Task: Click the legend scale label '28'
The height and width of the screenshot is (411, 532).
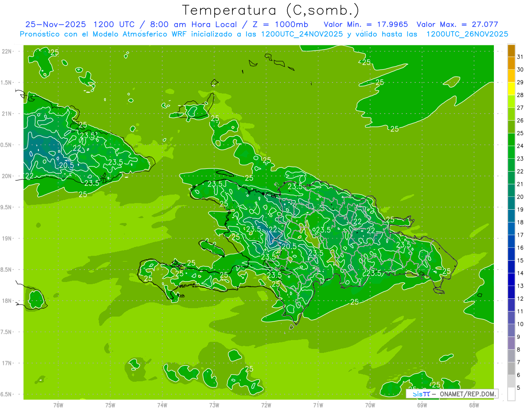Action: tap(520, 95)
